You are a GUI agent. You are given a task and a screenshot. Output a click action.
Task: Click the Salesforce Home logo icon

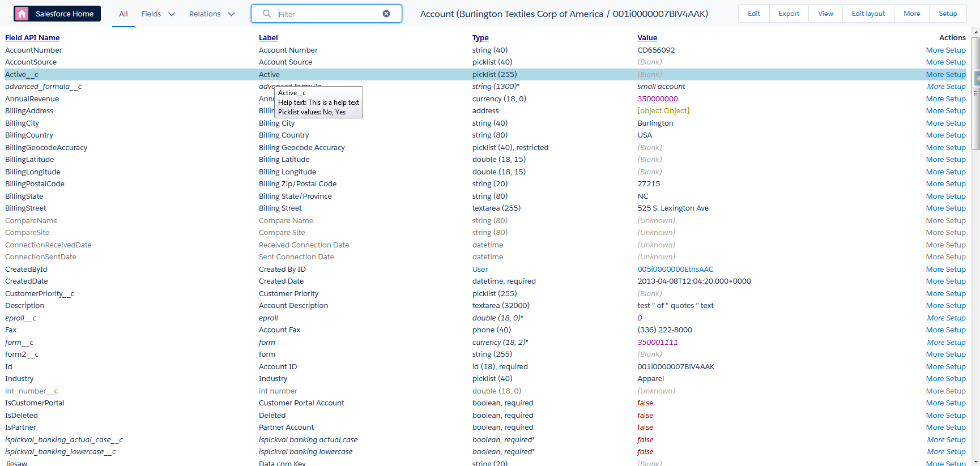coord(22,14)
